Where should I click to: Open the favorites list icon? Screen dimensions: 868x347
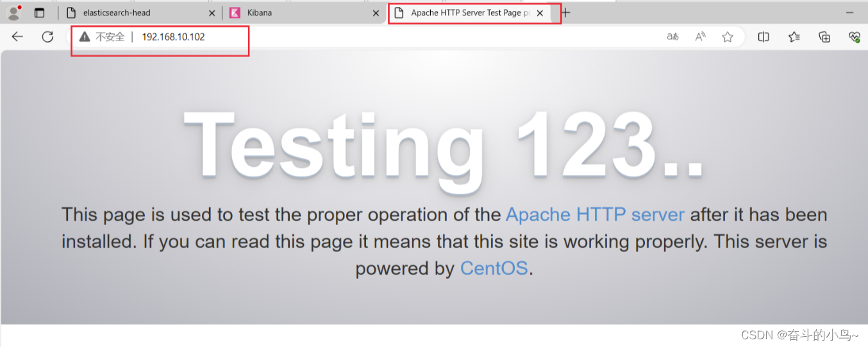[794, 37]
